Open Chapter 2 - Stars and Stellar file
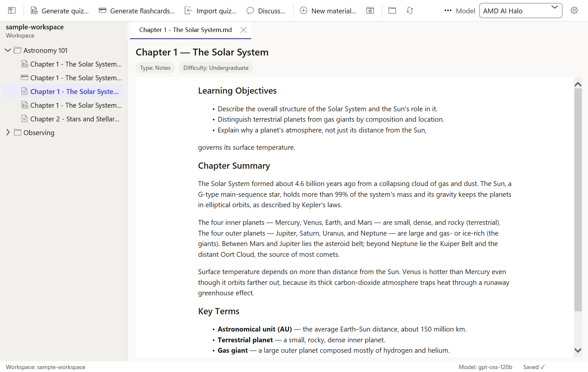The height and width of the screenshot is (372, 588). click(63, 119)
